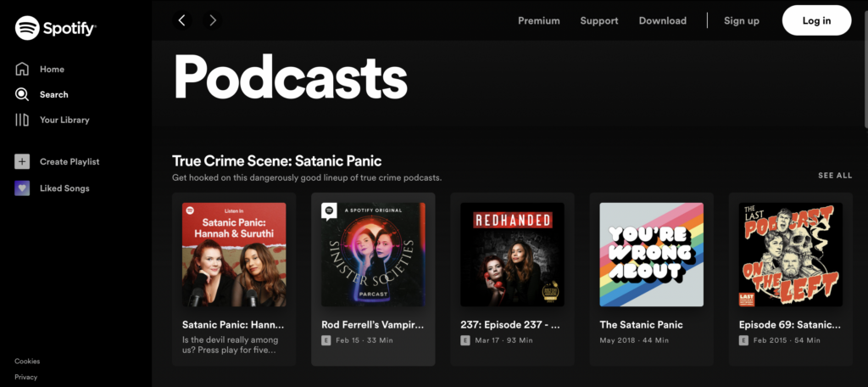Open the Cookies link
The height and width of the screenshot is (387, 868).
[27, 362]
